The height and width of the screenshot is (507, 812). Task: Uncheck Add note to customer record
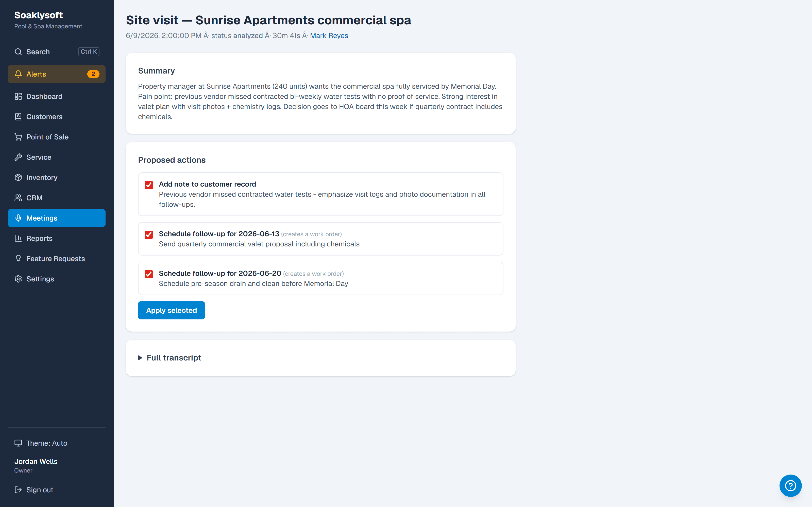point(149,185)
